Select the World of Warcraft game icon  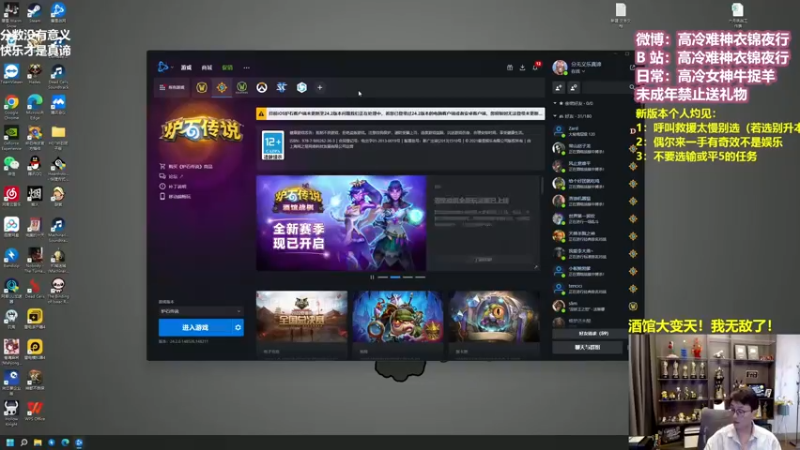(x=202, y=88)
